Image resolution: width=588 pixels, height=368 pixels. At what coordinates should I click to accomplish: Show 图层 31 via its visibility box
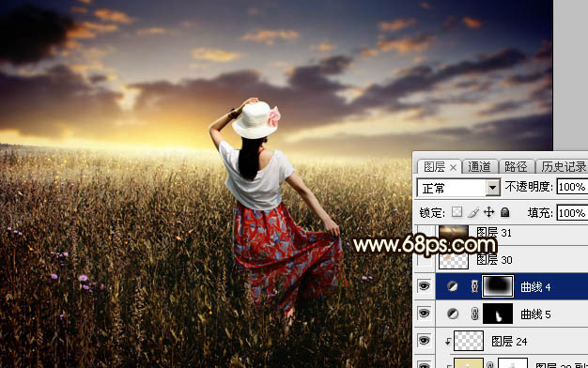(x=425, y=233)
